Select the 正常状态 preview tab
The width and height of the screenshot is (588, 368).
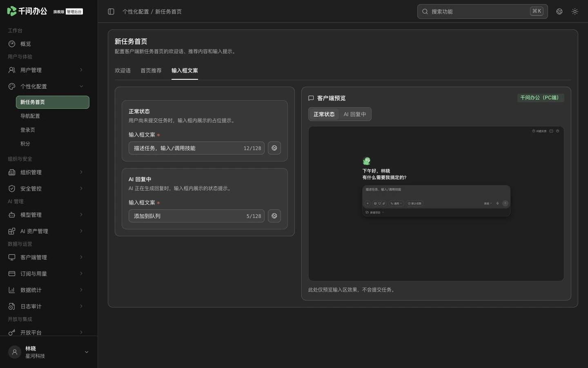(324, 114)
